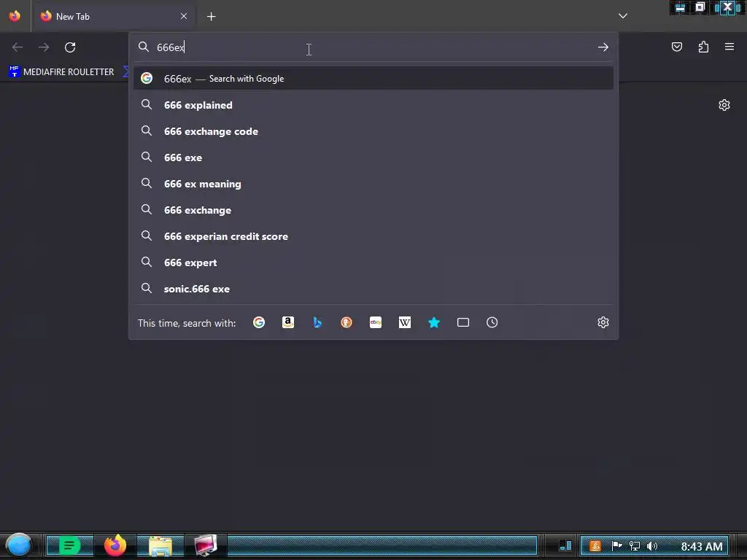Open the Extensions puzzle icon
The image size is (747, 560).
pyautogui.click(x=703, y=47)
